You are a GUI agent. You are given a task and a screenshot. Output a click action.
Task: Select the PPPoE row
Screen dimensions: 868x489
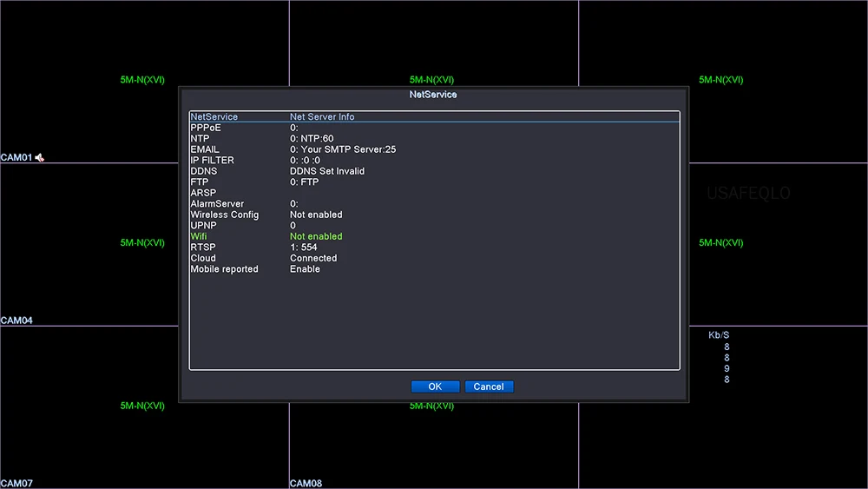pyautogui.click(x=434, y=128)
